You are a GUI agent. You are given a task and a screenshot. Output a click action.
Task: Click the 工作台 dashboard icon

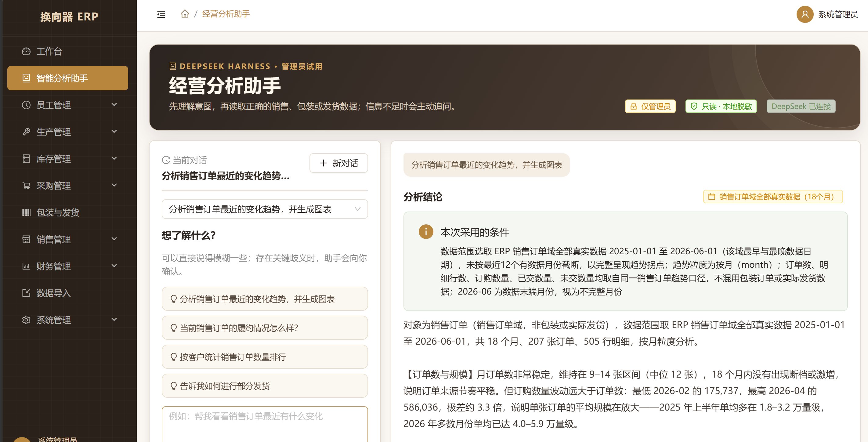[x=26, y=51]
